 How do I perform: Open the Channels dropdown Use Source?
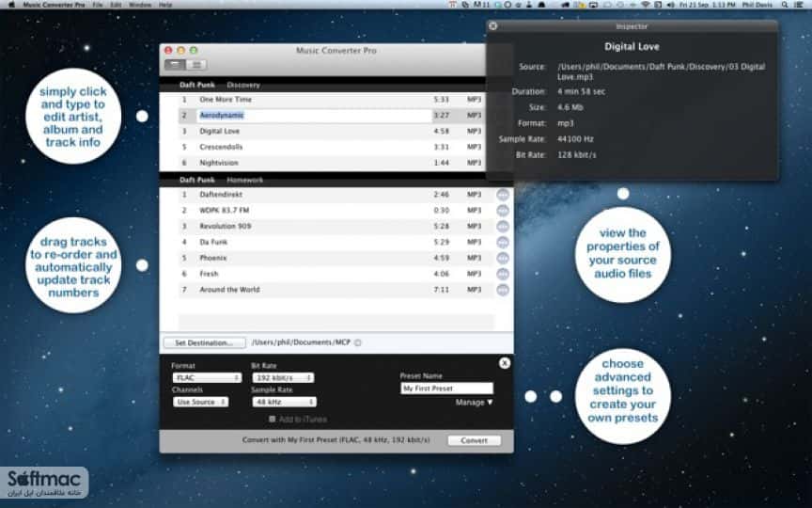click(200, 402)
